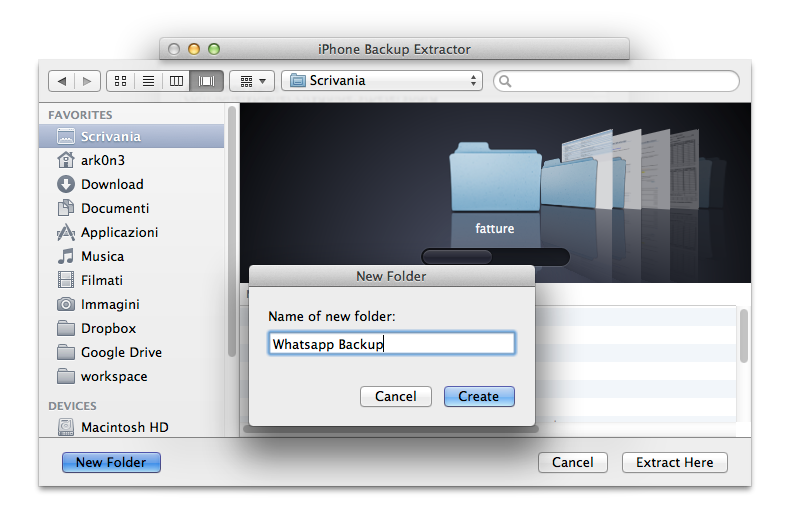Viewport: 794px width, 515px height.
Task: Open Filmati in the sidebar
Action: (x=132, y=280)
